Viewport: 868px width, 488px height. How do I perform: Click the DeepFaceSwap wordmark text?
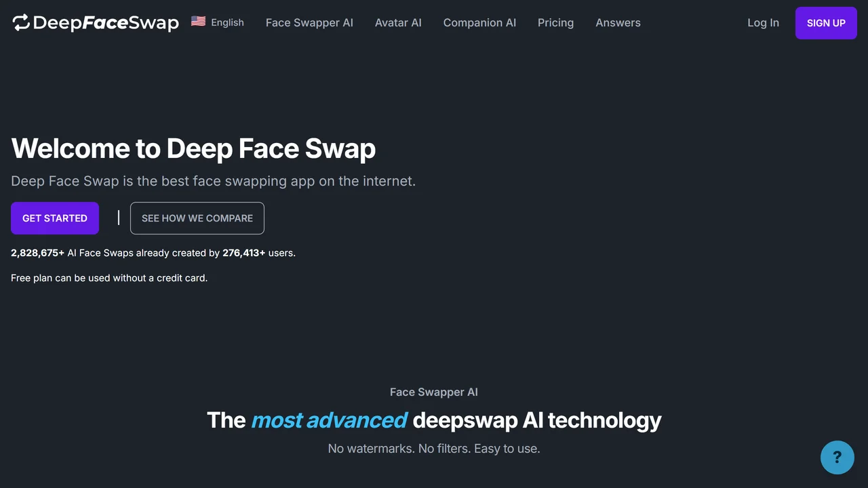(106, 23)
